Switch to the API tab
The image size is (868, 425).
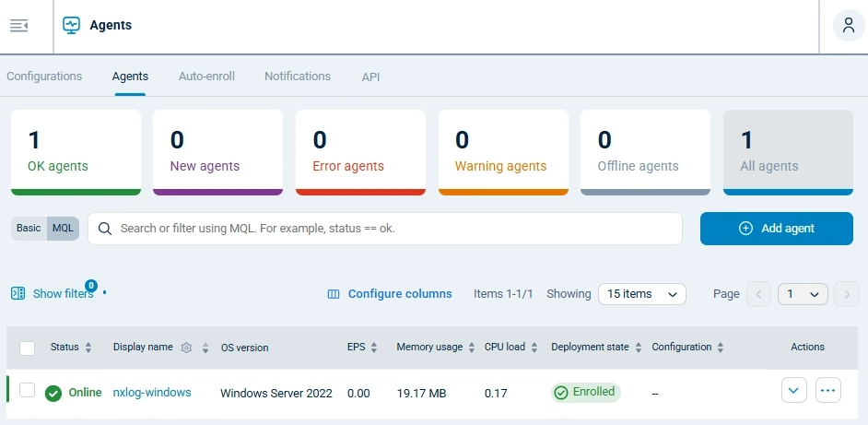[370, 77]
